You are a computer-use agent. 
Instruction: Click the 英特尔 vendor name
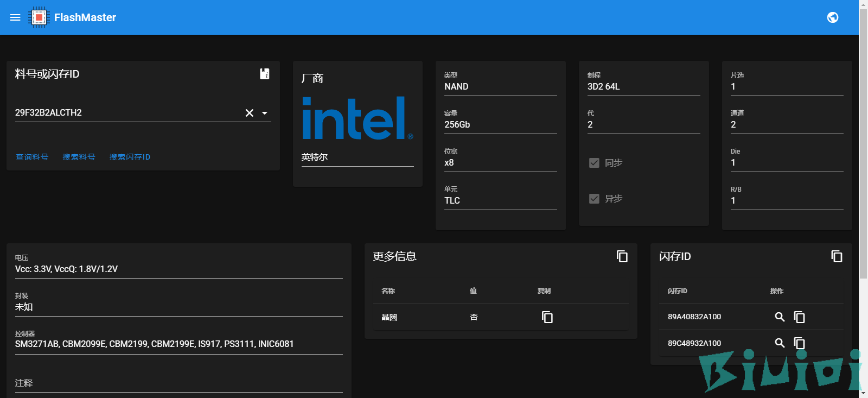tap(315, 157)
